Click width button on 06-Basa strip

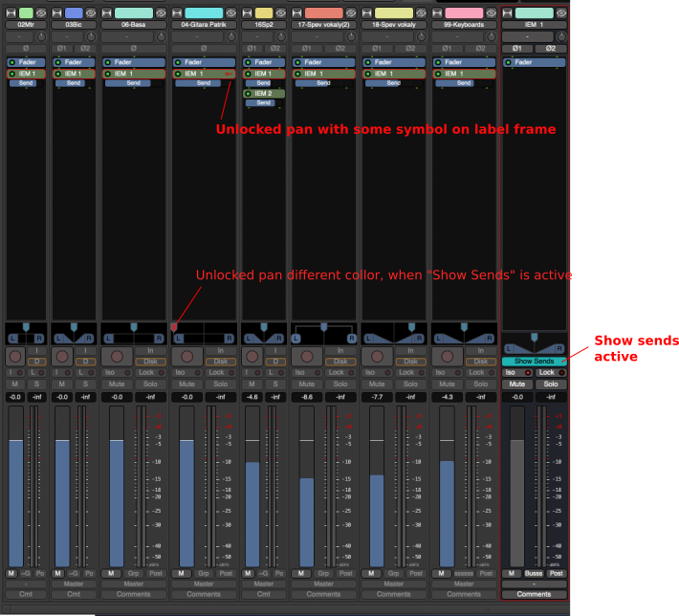pos(109,13)
